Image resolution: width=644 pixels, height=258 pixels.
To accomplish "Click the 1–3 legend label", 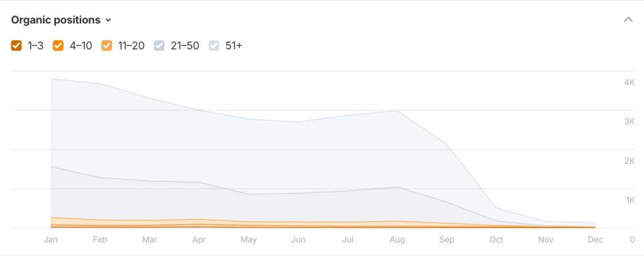I will (x=35, y=45).
